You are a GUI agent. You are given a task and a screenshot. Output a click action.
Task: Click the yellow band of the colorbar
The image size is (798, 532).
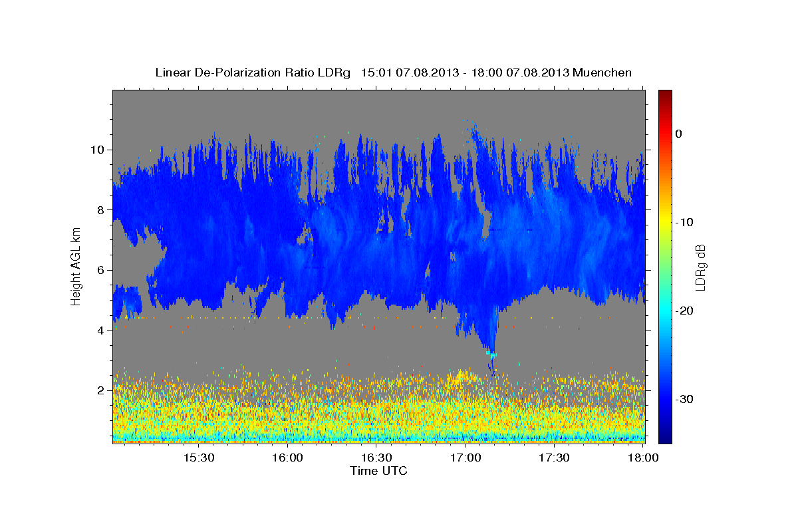pos(665,219)
